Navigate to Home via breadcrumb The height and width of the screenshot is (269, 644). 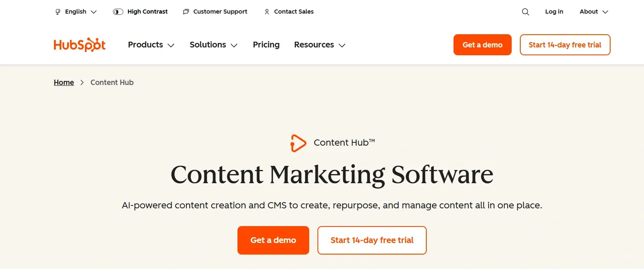point(63,83)
